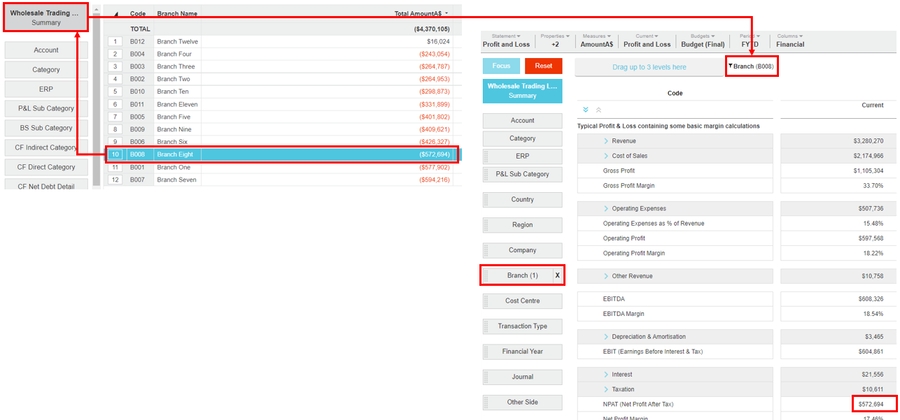
Task: Expand the Revenue row chevron
Action: 606,141
